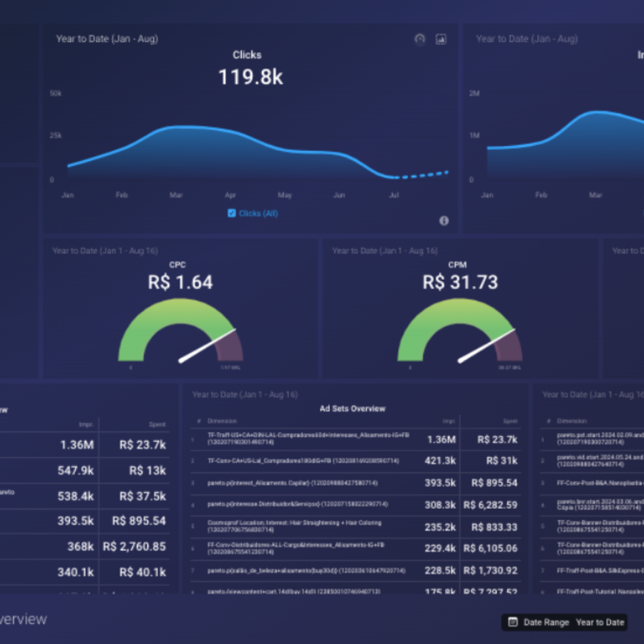This screenshot has height=644, width=644.
Task: Click the Cosmoprof Location ad set row
Action: coord(356,527)
